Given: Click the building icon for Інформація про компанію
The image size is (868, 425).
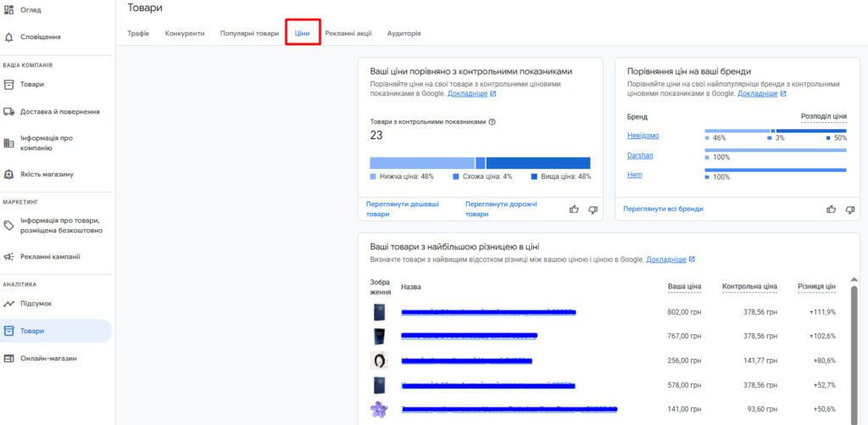Looking at the screenshot, I should tap(8, 143).
